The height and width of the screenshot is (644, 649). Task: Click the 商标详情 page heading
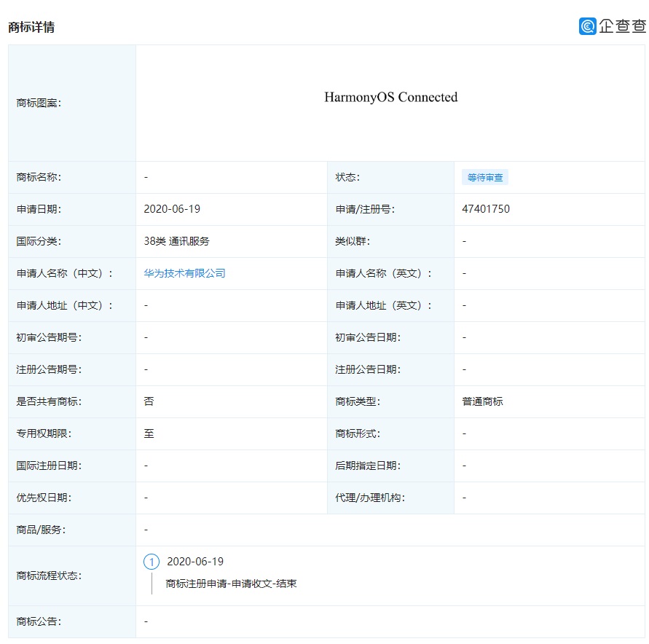point(31,28)
